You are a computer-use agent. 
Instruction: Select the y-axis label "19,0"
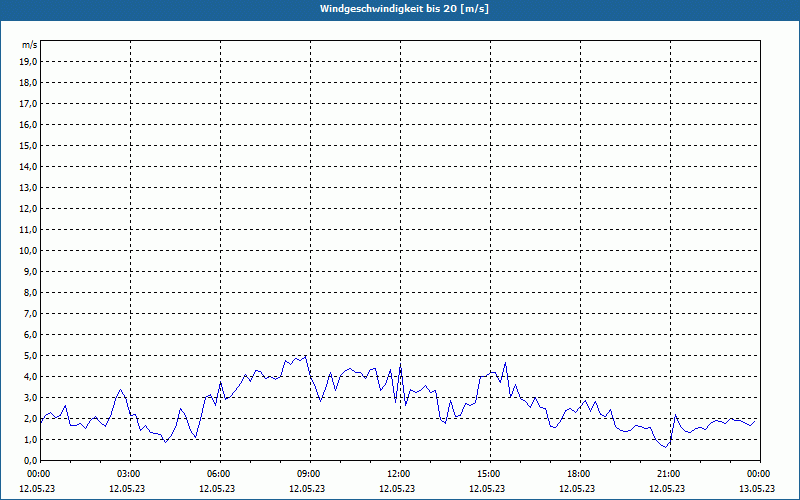click(28, 62)
